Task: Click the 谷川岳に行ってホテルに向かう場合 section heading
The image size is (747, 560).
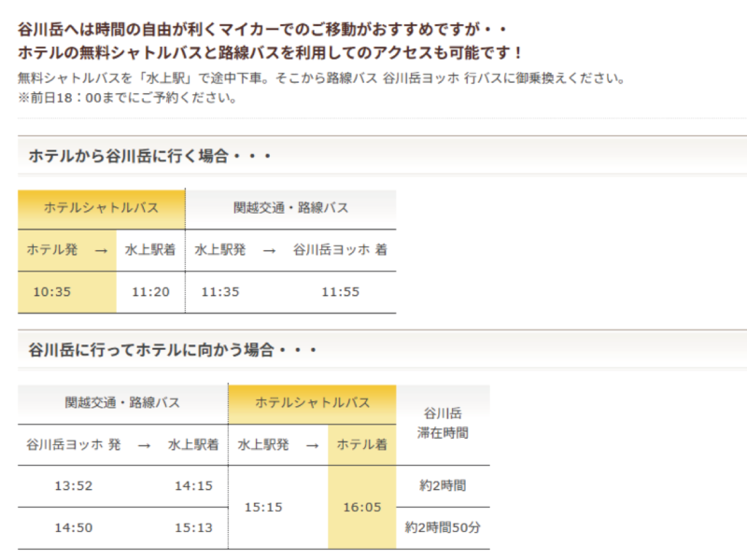Action: pos(173,350)
